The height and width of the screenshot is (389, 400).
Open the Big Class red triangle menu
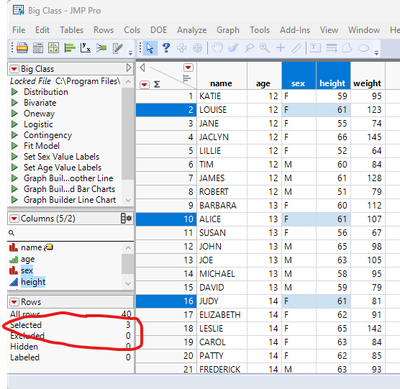tap(14, 69)
